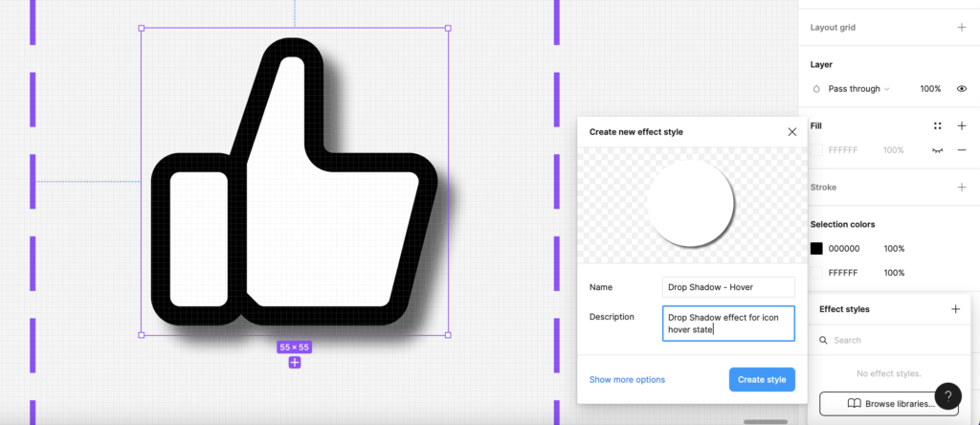Click the white FFFFFF selection color swatch
The image size is (980, 425).
pyautogui.click(x=816, y=273)
